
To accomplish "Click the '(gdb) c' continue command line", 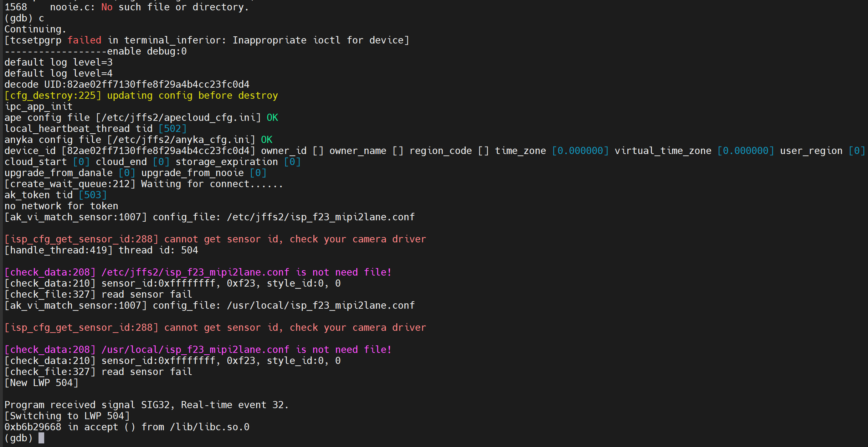I will click(x=24, y=18).
